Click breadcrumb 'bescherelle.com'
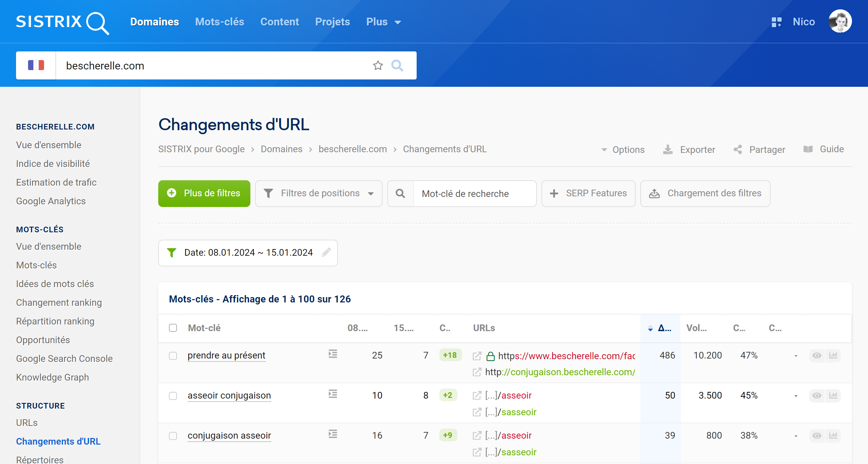 [353, 149]
